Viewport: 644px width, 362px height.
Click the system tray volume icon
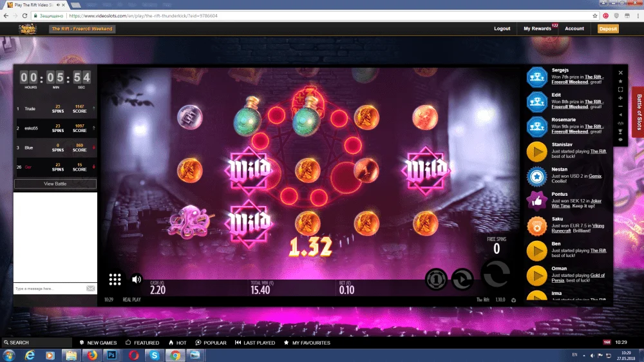tap(592, 356)
